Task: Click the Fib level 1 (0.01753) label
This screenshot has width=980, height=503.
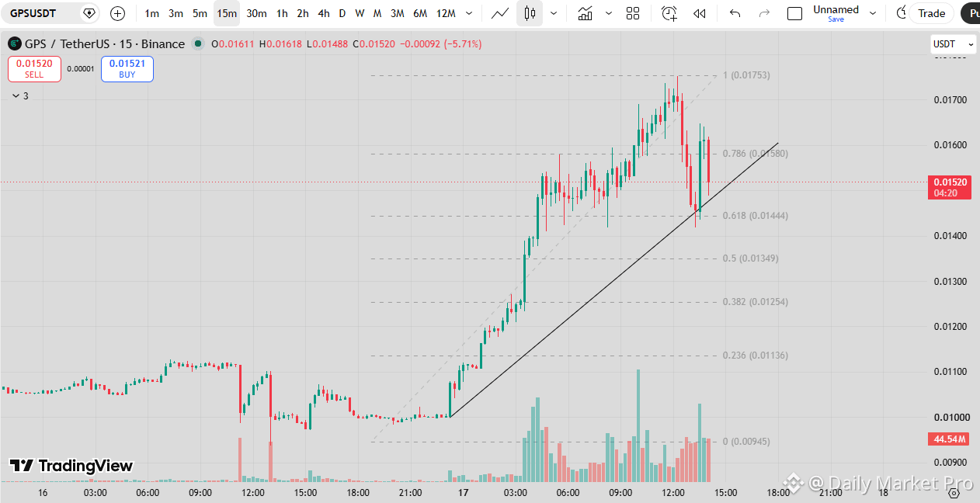Action: (x=746, y=75)
